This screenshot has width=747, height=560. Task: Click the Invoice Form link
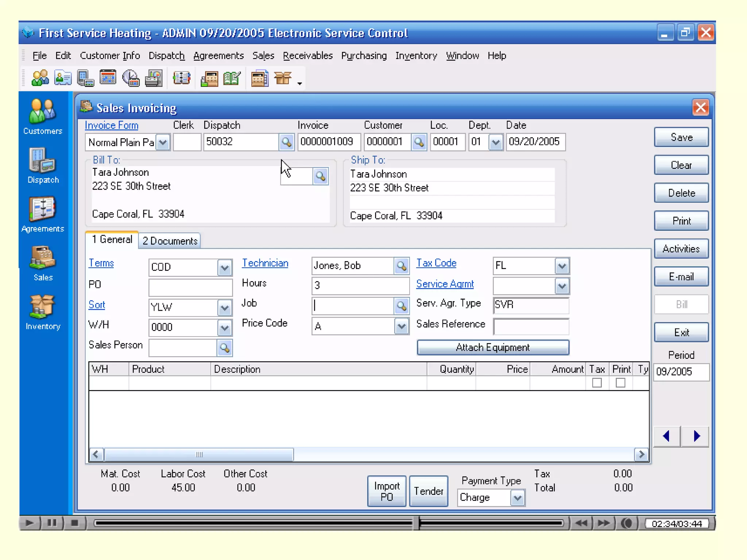coord(111,125)
